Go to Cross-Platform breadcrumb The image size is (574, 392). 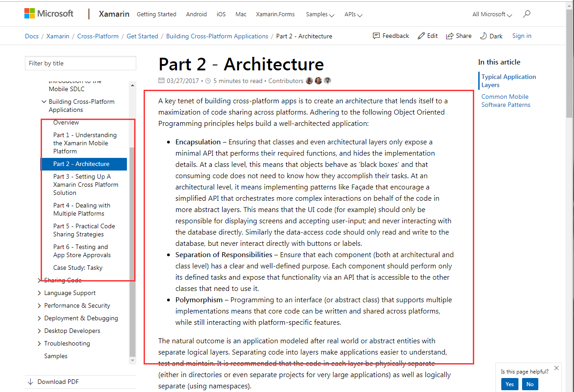98,36
